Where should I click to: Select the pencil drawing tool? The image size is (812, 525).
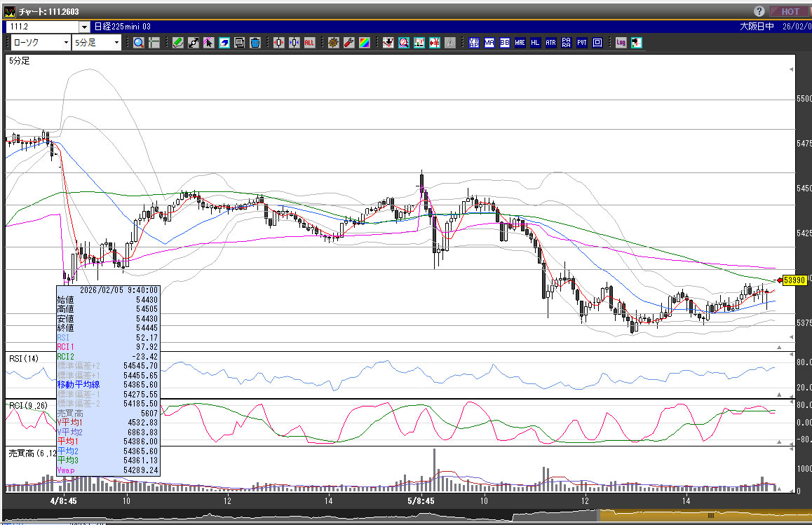(178, 43)
